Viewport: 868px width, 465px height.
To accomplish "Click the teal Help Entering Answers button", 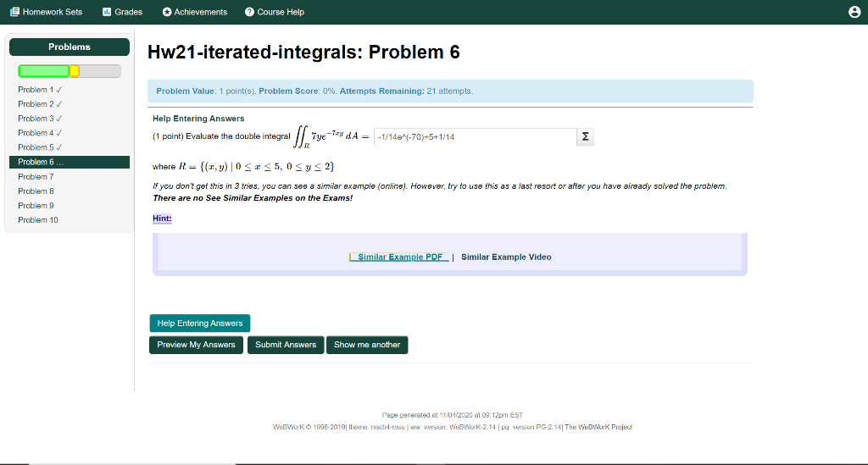I will point(200,323).
